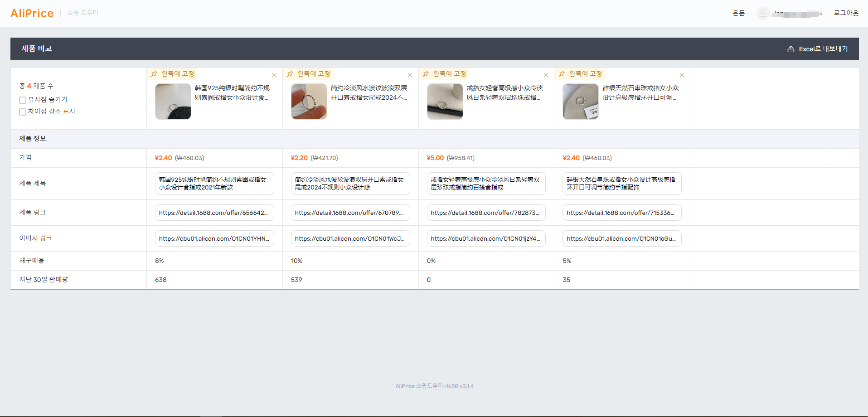Select the third product's image link field
The height and width of the screenshot is (417, 868).
486,238
